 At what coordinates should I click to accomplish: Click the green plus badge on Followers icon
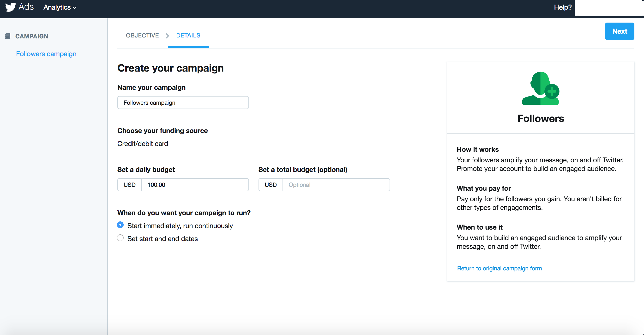click(552, 91)
